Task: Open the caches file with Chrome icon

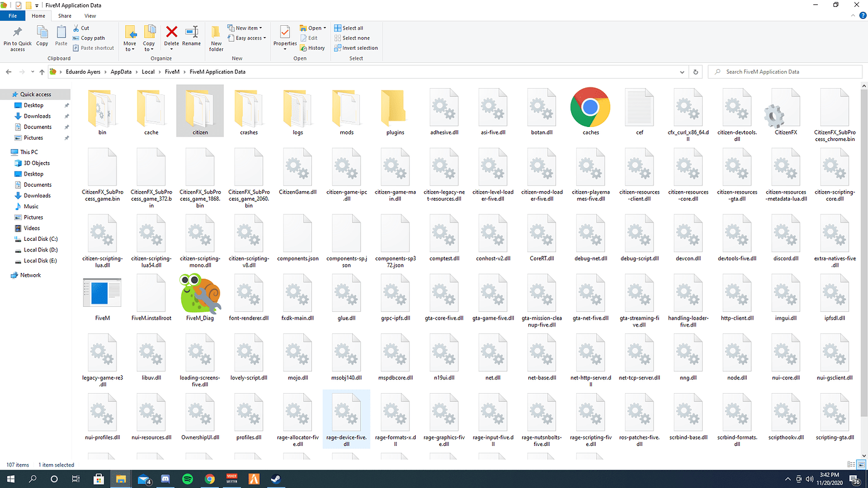Action: pyautogui.click(x=590, y=107)
